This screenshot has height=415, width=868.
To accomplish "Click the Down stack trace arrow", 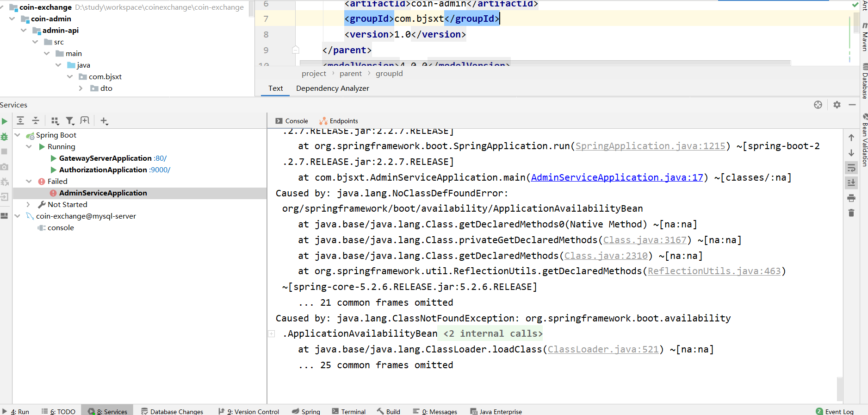I will pos(851,153).
